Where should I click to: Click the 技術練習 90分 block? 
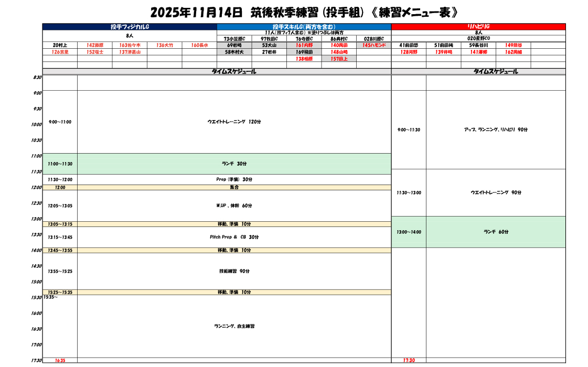point(234,271)
